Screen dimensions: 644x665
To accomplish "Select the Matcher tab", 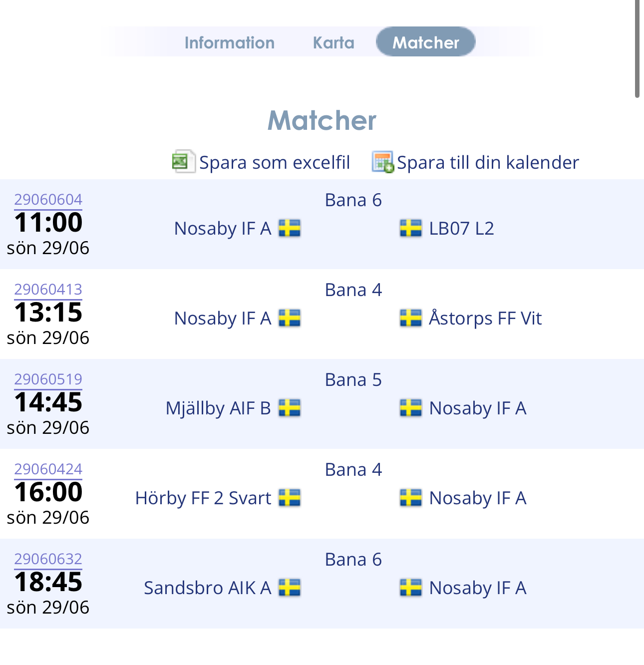I will (x=426, y=42).
